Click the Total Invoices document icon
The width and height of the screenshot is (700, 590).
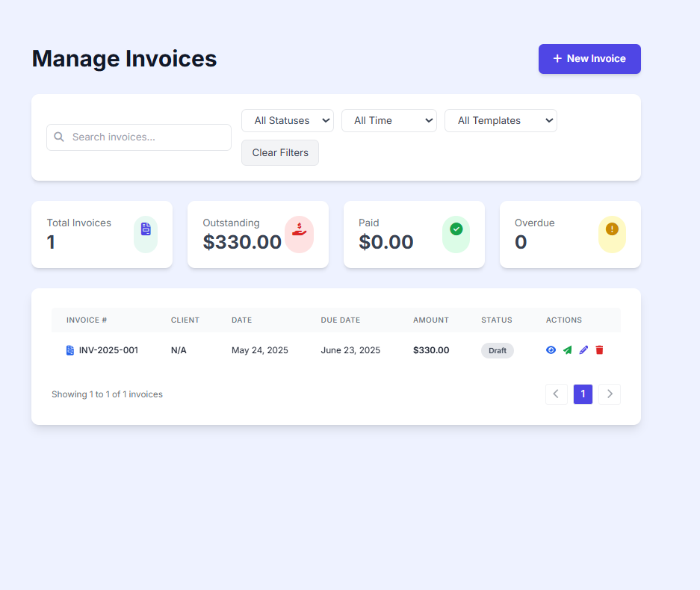point(146,229)
